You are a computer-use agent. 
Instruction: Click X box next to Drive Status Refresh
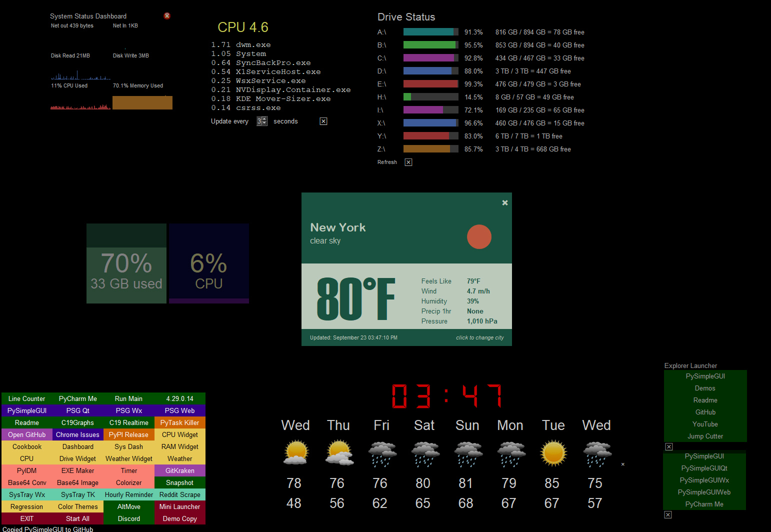click(408, 162)
